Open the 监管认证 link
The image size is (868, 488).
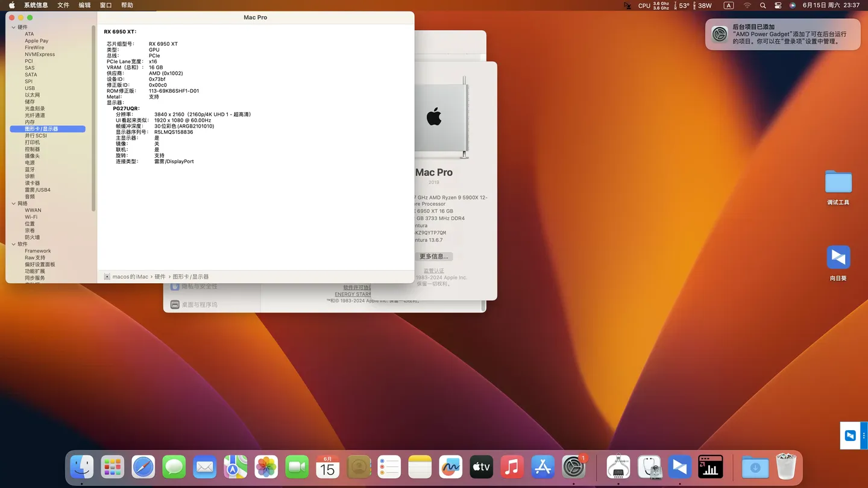(433, 271)
